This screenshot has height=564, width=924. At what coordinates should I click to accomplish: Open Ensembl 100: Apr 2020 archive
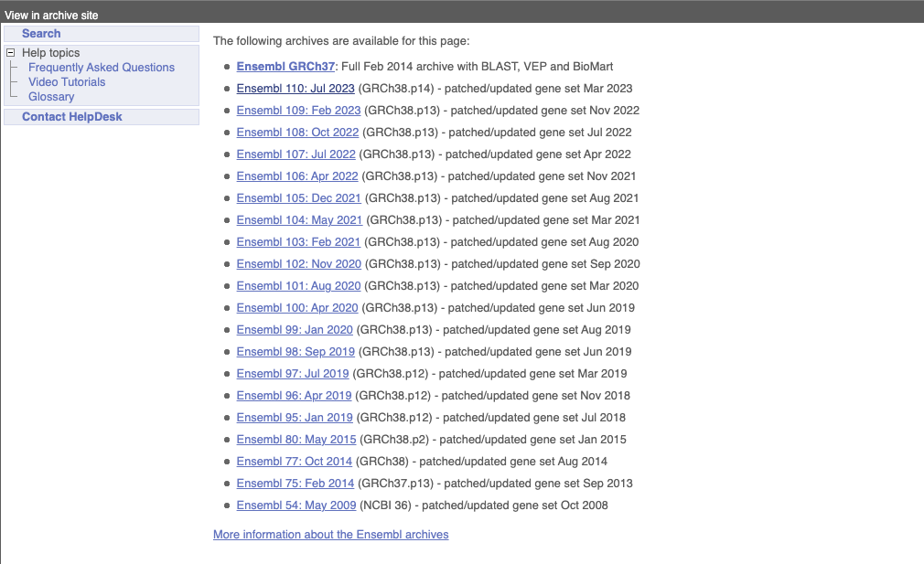coord(297,308)
